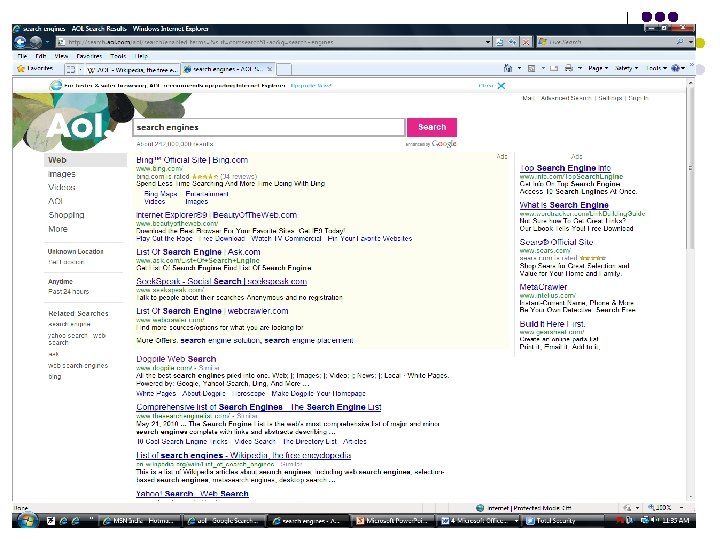Filter results to Past 24 hours
The width and height of the screenshot is (720, 540).
pos(68,292)
